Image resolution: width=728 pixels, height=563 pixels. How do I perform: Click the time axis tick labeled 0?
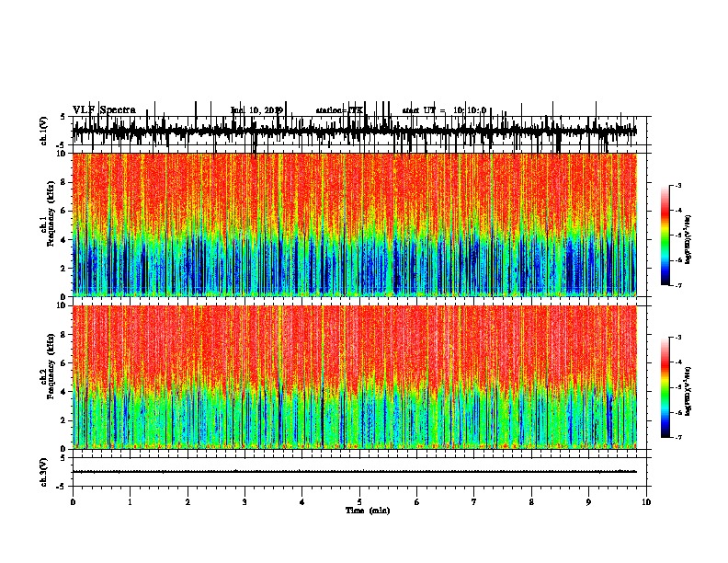tap(73, 502)
